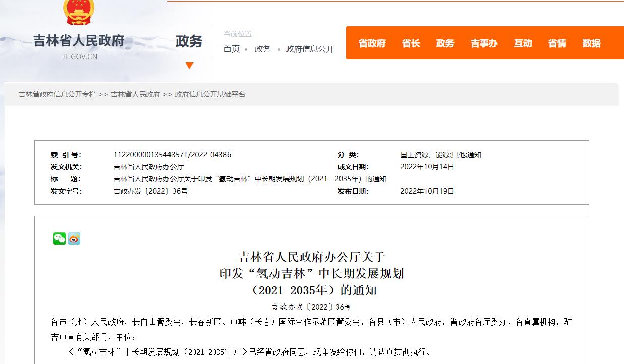Open the 数据 section from the navigation bar

tap(591, 43)
